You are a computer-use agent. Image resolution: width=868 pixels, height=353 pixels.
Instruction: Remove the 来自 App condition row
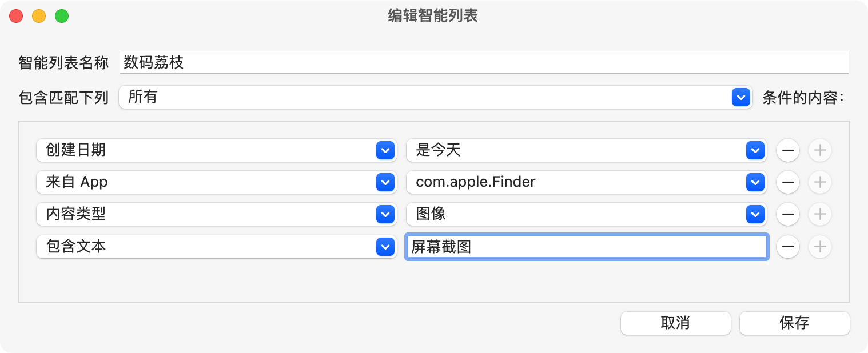click(787, 182)
